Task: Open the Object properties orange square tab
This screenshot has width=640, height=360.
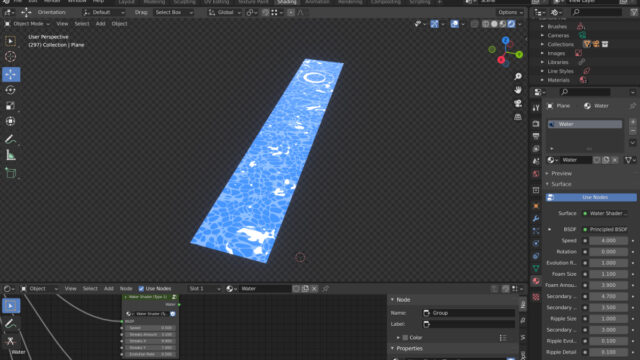Action: click(x=536, y=206)
